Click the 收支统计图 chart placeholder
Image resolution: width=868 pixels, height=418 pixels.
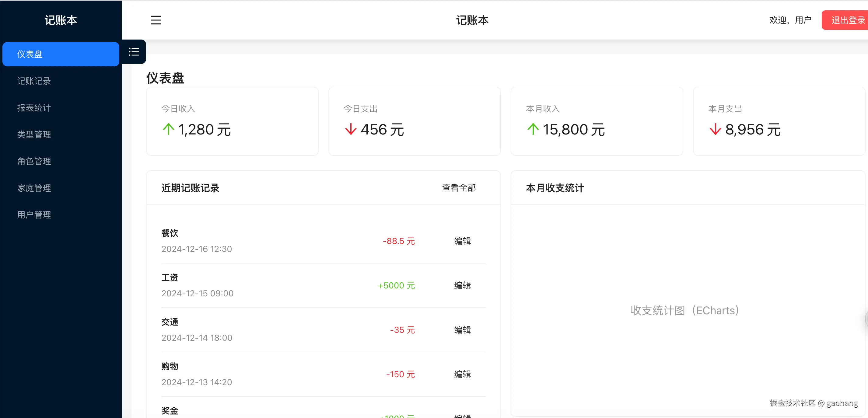684,311
